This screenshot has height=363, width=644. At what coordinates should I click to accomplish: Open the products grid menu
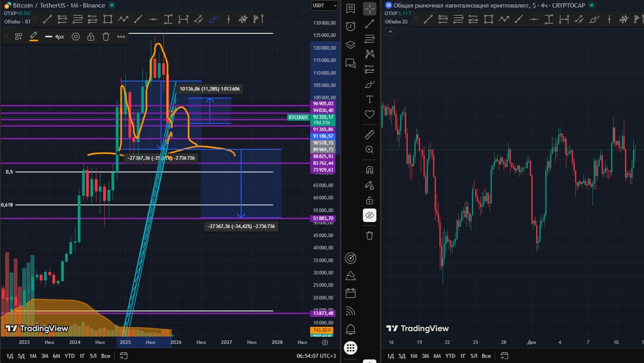tap(350, 348)
